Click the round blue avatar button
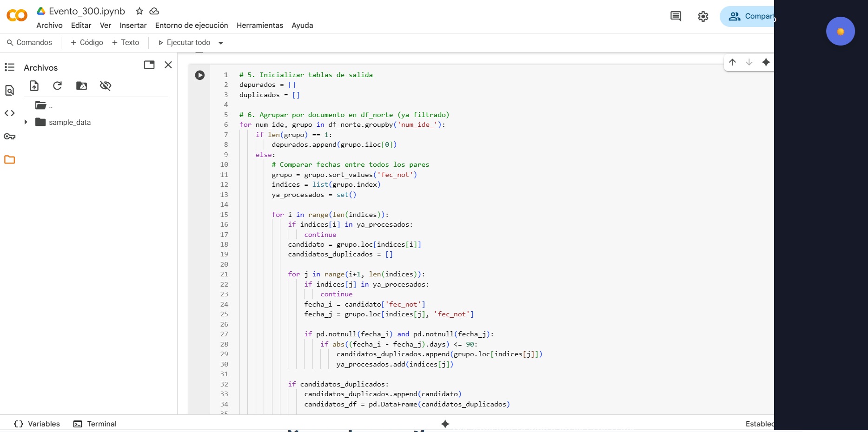This screenshot has height=432, width=868. [840, 31]
